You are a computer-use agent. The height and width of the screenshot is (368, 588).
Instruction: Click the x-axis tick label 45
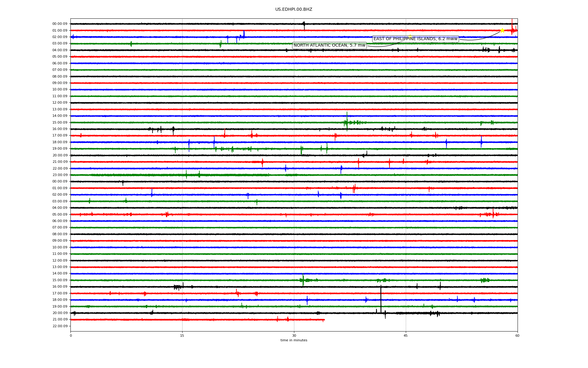coord(406,335)
